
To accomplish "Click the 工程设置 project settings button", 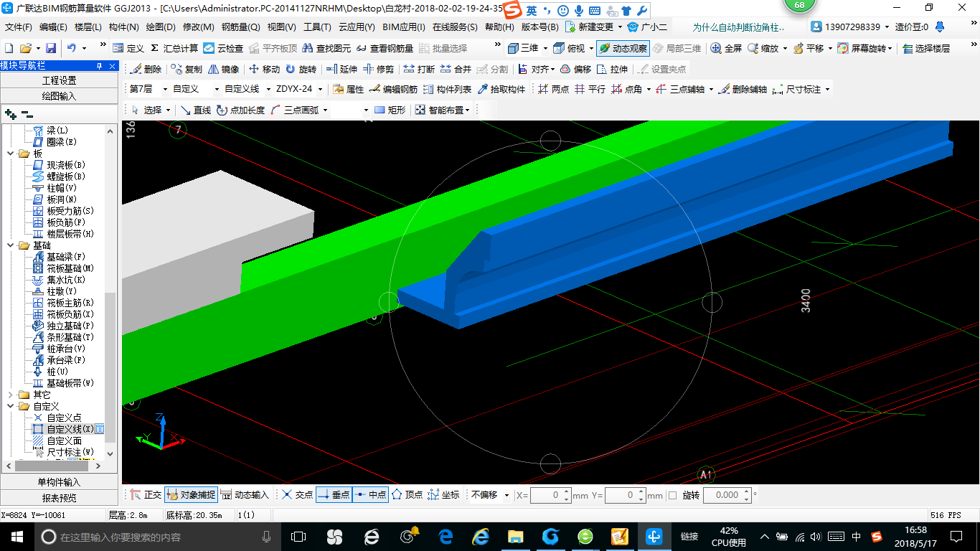I will pos(59,80).
